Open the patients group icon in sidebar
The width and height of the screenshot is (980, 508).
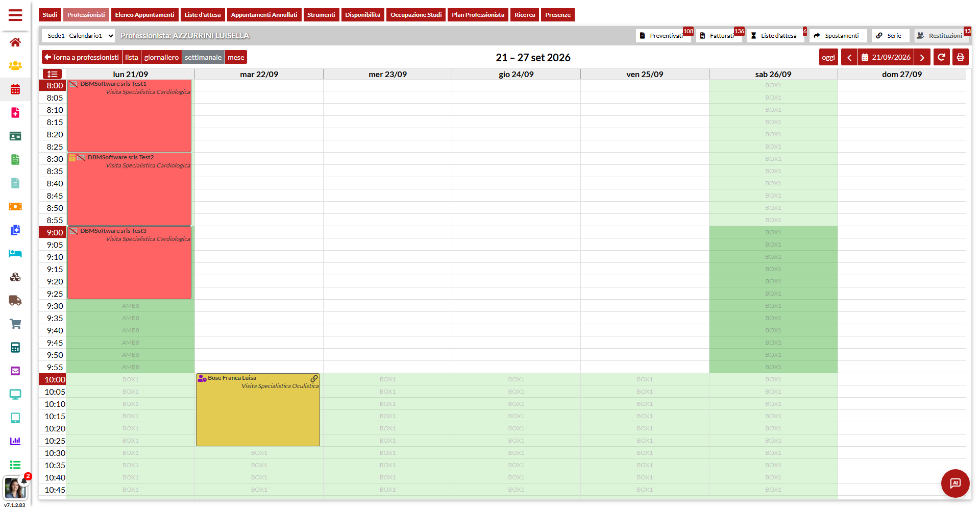click(15, 66)
